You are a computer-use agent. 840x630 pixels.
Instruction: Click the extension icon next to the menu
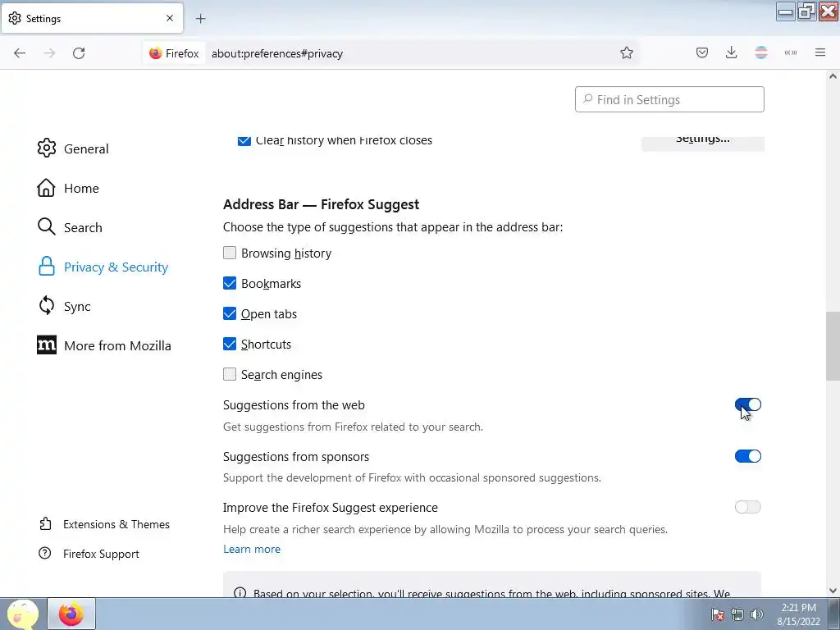[790, 52]
